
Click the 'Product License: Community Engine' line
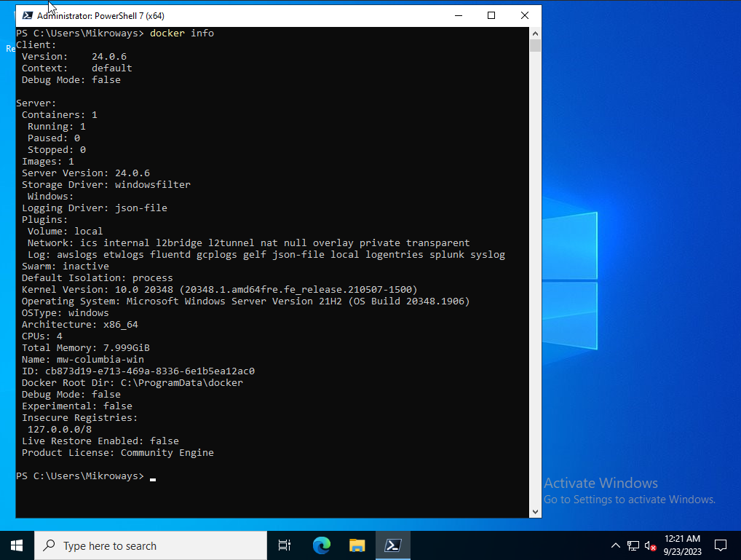[x=118, y=453]
